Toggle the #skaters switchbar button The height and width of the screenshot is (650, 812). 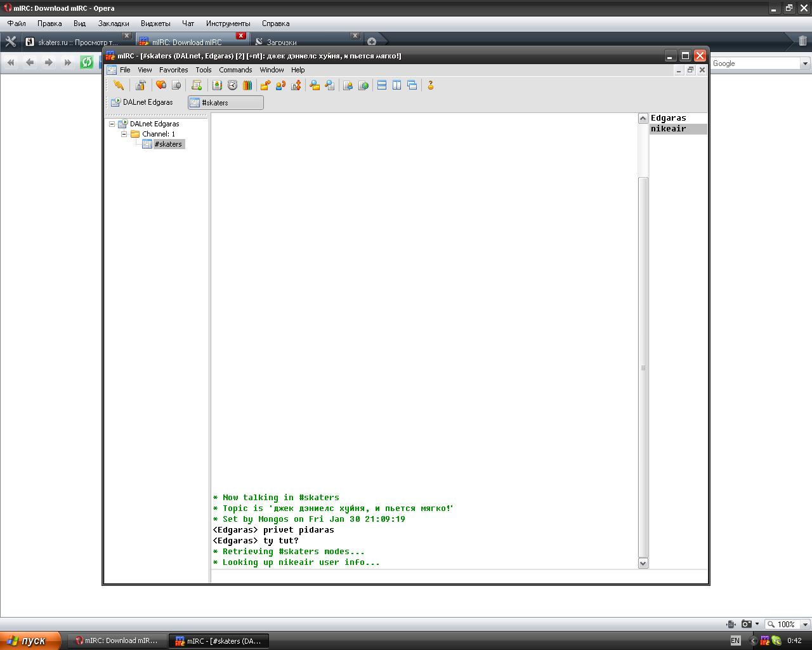(225, 102)
